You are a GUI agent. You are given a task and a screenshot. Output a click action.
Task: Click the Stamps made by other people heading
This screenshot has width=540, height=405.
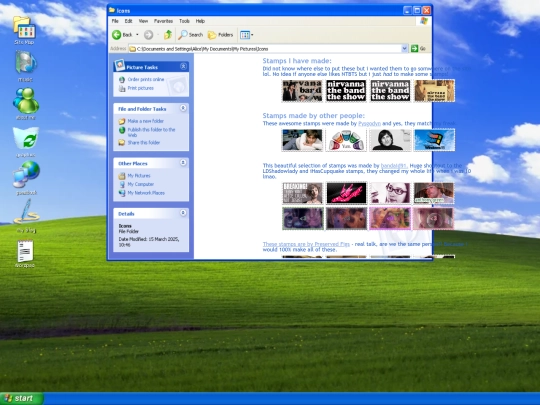[313, 116]
